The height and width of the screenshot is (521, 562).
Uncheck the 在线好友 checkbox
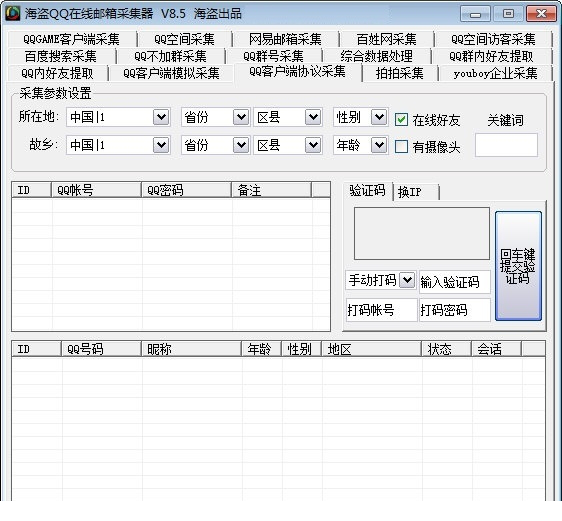(x=401, y=120)
